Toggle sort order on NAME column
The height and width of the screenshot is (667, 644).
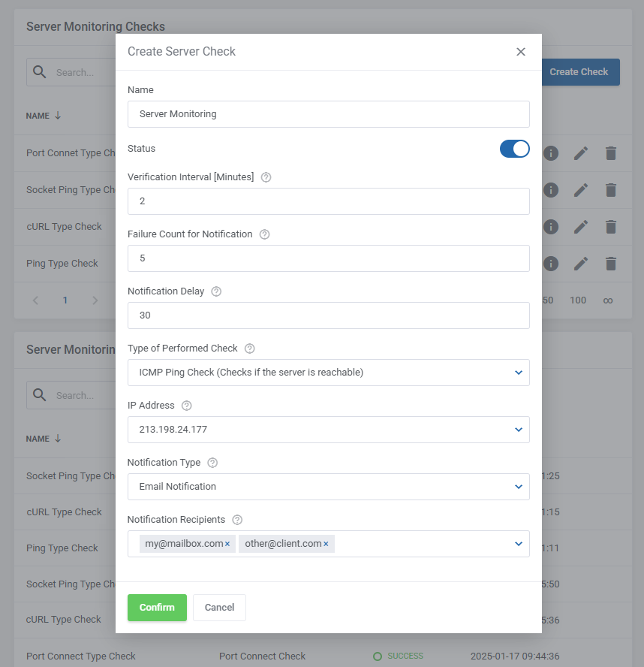click(43, 116)
